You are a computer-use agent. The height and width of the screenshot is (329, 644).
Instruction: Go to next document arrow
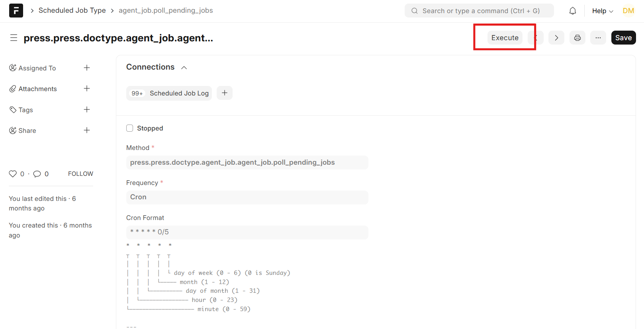pos(556,38)
